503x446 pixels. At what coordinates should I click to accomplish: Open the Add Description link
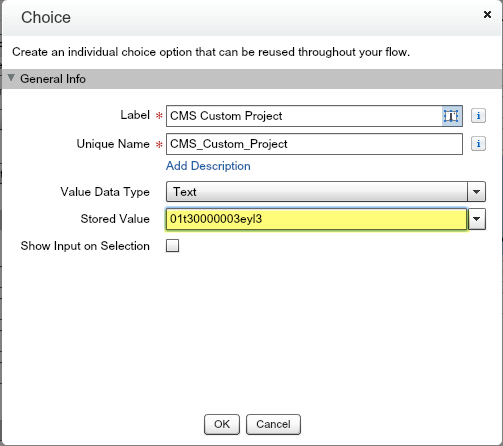[x=208, y=166]
